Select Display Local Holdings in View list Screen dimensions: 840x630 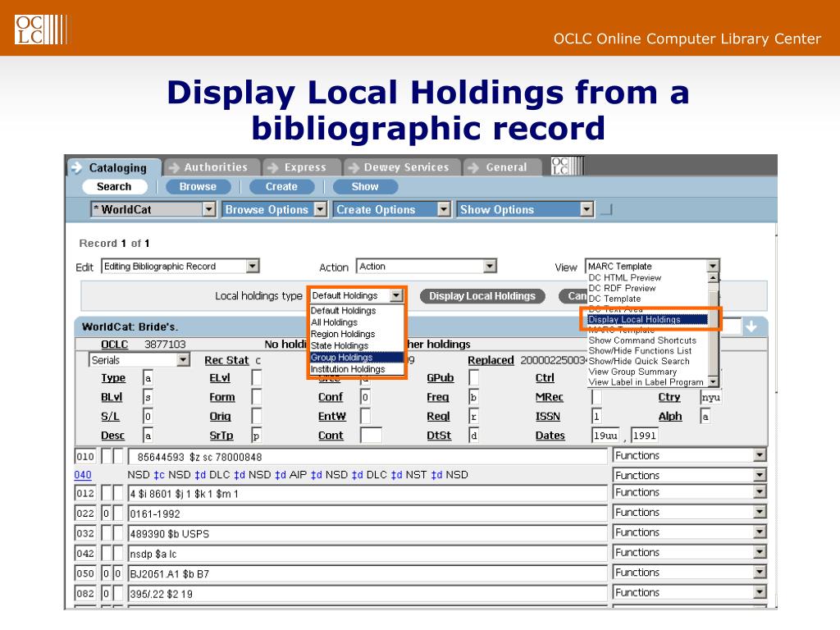647,319
